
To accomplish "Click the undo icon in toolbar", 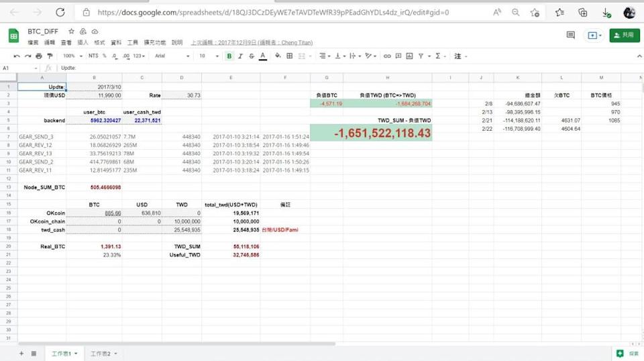I will pos(17,56).
